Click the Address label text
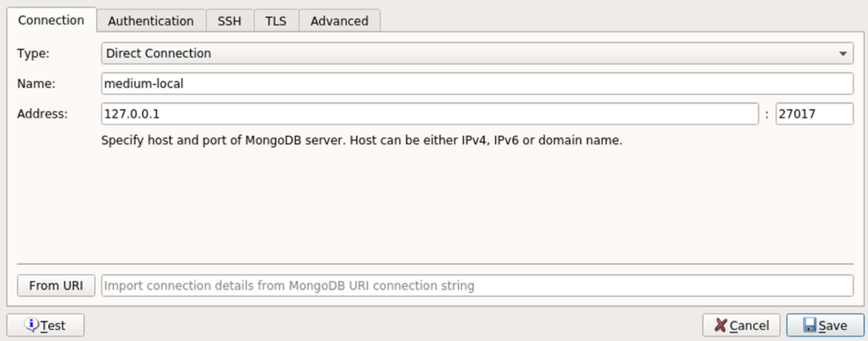 point(42,114)
